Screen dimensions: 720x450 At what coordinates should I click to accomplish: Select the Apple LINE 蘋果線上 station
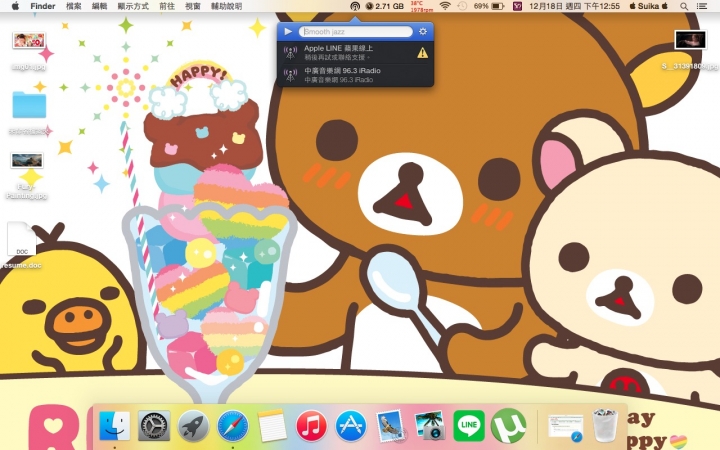(355, 52)
